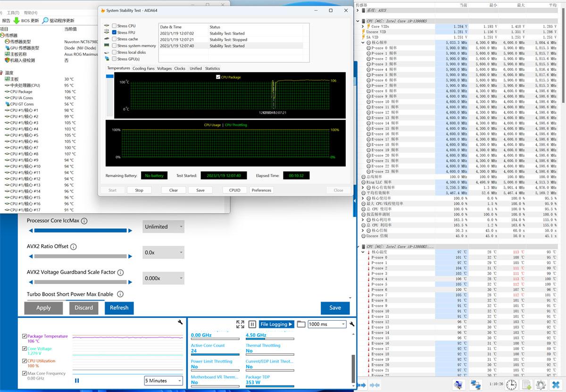Screen dimensions: 566x392
Task: Click Save button in AIDA64 test
Action: 200,190
